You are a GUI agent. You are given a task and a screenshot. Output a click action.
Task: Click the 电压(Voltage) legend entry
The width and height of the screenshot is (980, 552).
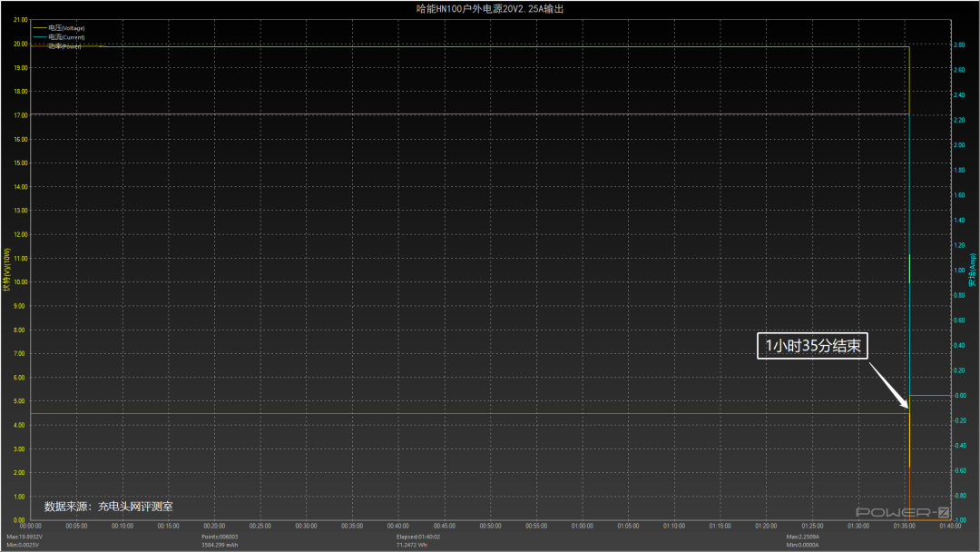(59, 28)
